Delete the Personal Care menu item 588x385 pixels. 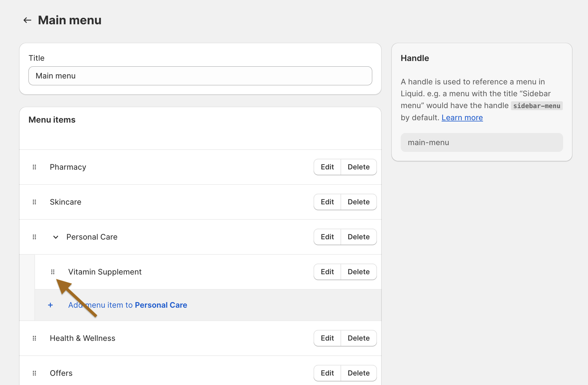tap(359, 237)
